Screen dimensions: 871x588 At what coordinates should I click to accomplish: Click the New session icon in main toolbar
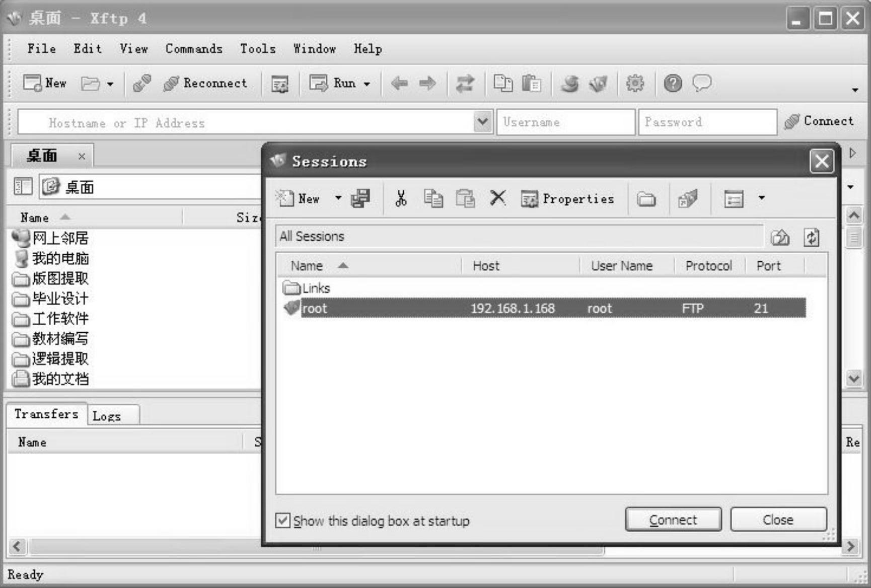point(45,83)
